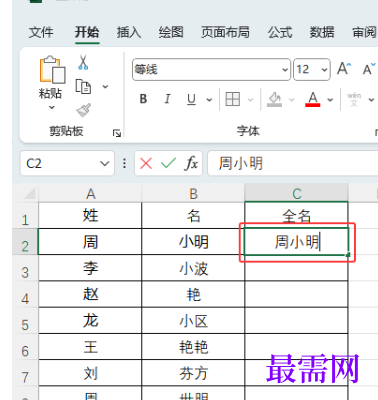The image size is (378, 400).
Task: Open the 页面布局 ribbon tab
Action: tap(225, 32)
